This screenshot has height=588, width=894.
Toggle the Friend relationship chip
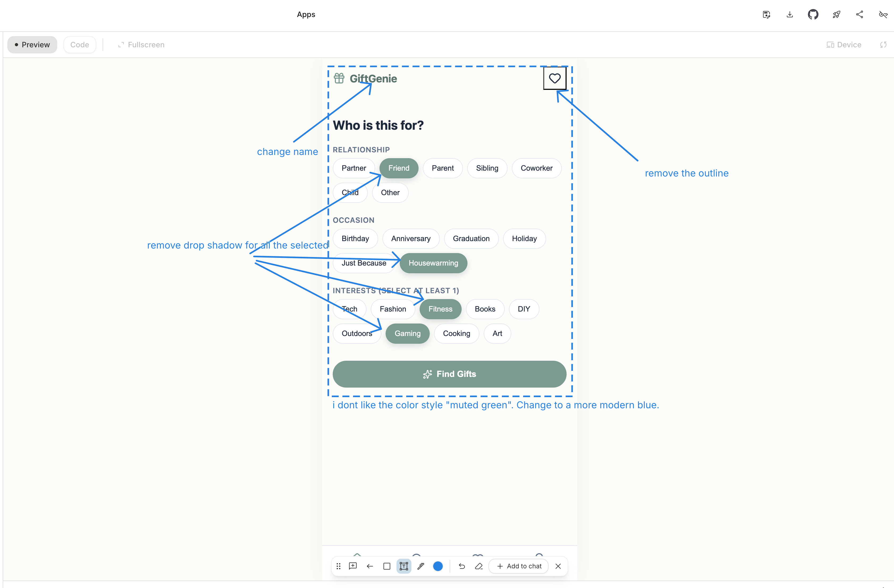coord(399,168)
